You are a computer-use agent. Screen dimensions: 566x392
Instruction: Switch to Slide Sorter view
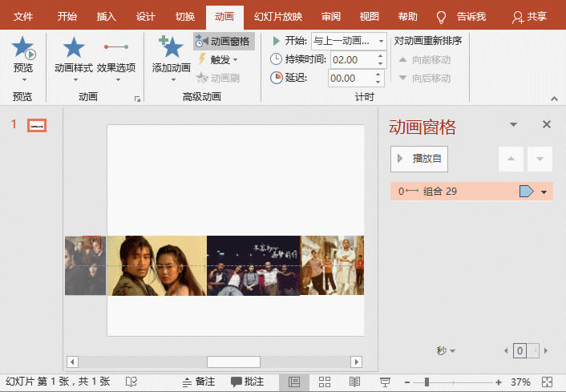pos(325,382)
